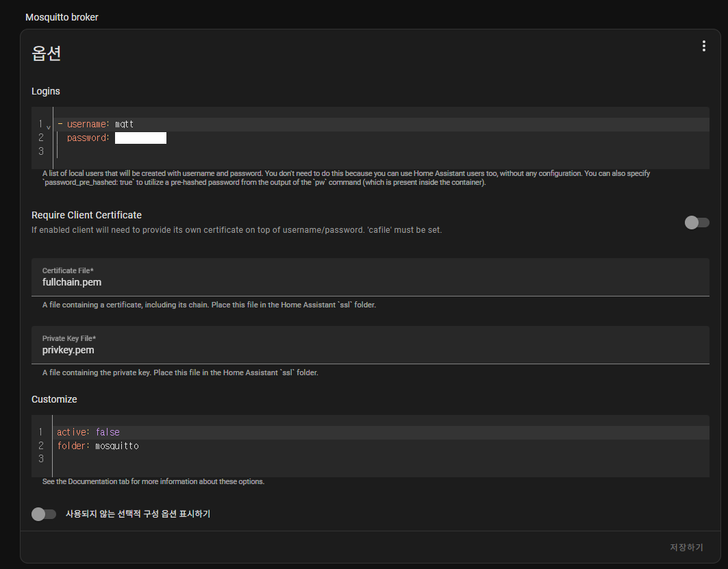728x569 pixels.
Task: Click the 저장하기 save button
Action: (686, 547)
